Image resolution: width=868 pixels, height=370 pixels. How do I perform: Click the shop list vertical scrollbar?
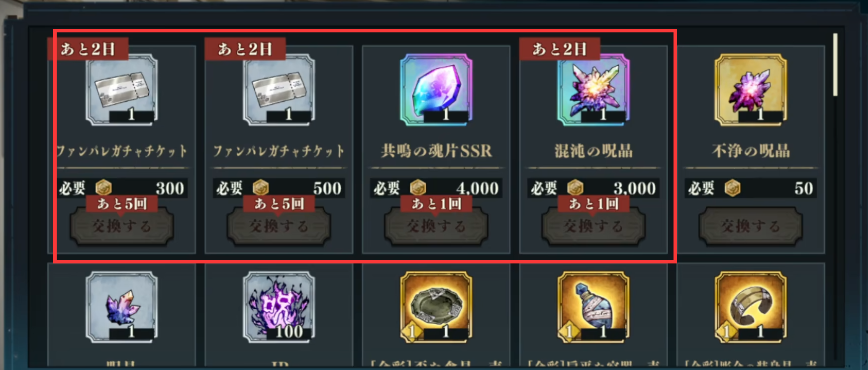click(835, 65)
